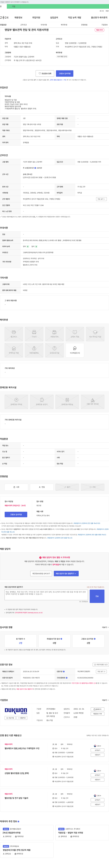Open the 밸브조립 및 전기 담당 기술자 posting
This screenshot has height=868, width=109.
coord(16,798)
